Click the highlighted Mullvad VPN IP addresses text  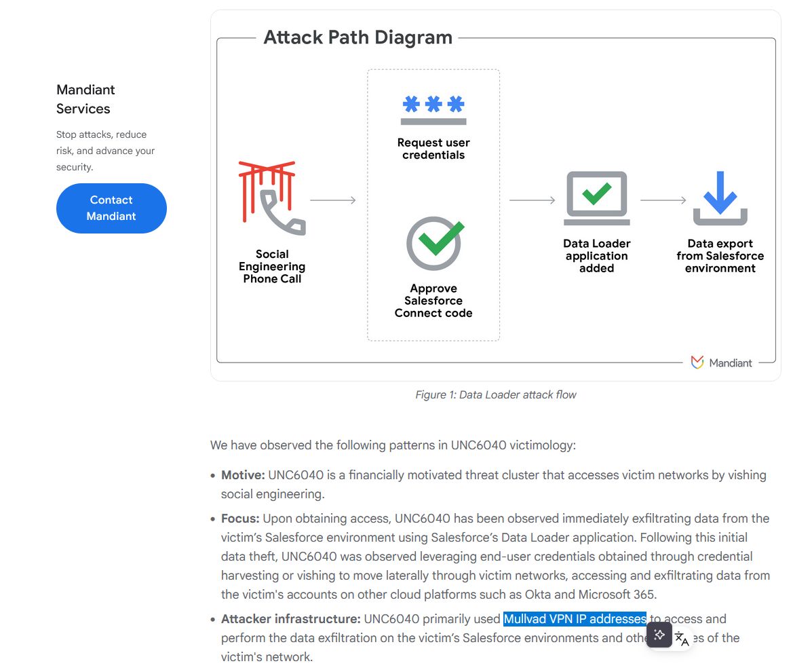coord(575,619)
